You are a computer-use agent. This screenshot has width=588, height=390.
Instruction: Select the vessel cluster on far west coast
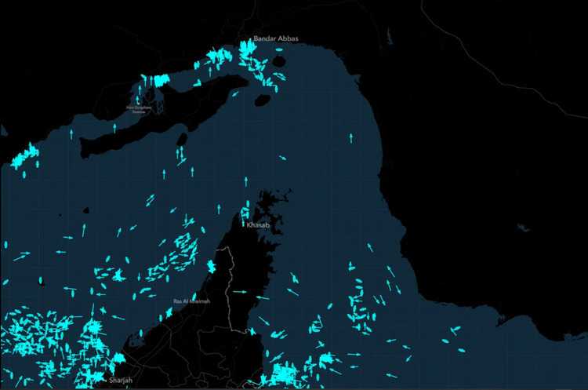pyautogui.click(x=24, y=155)
